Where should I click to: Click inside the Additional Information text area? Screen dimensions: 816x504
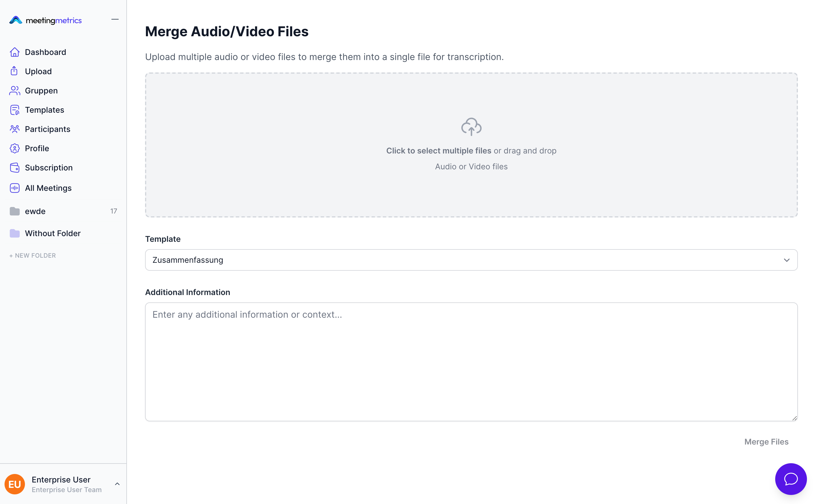471,362
